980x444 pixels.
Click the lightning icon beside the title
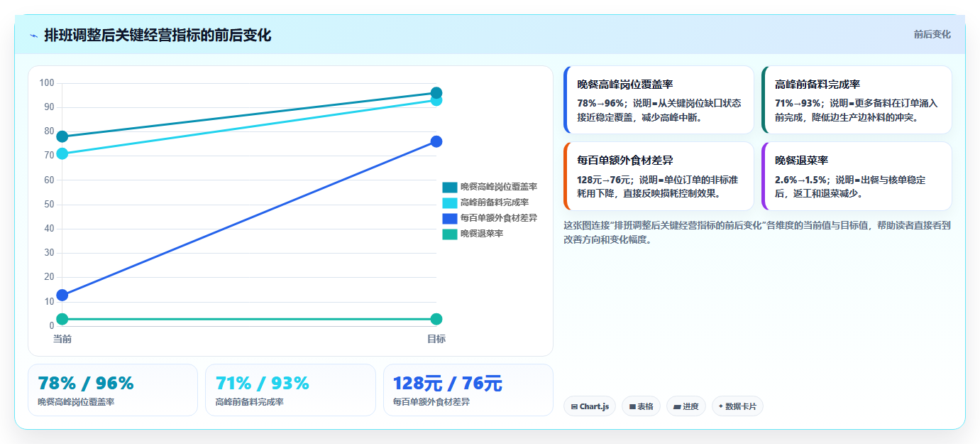click(33, 36)
